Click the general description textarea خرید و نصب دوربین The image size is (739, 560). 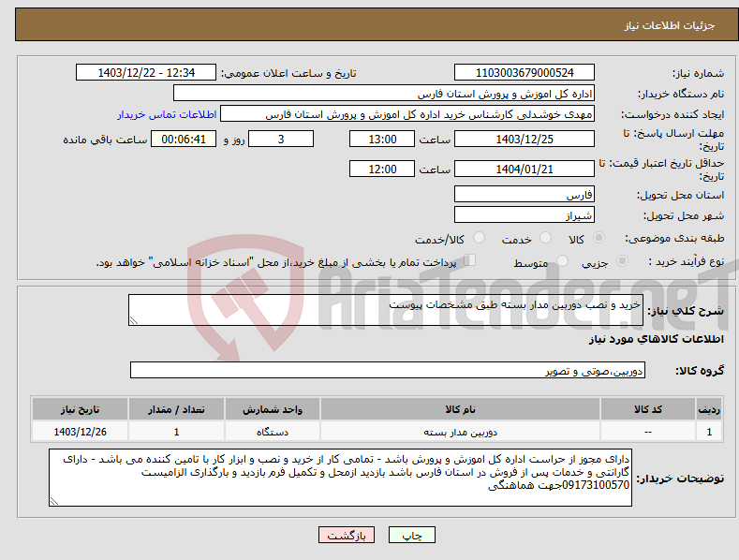pyautogui.click(x=386, y=310)
